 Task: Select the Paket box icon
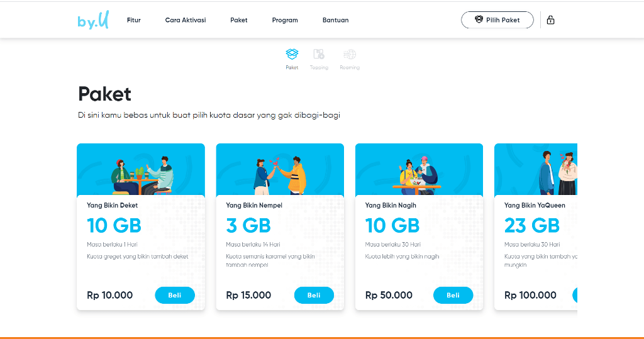[292, 54]
